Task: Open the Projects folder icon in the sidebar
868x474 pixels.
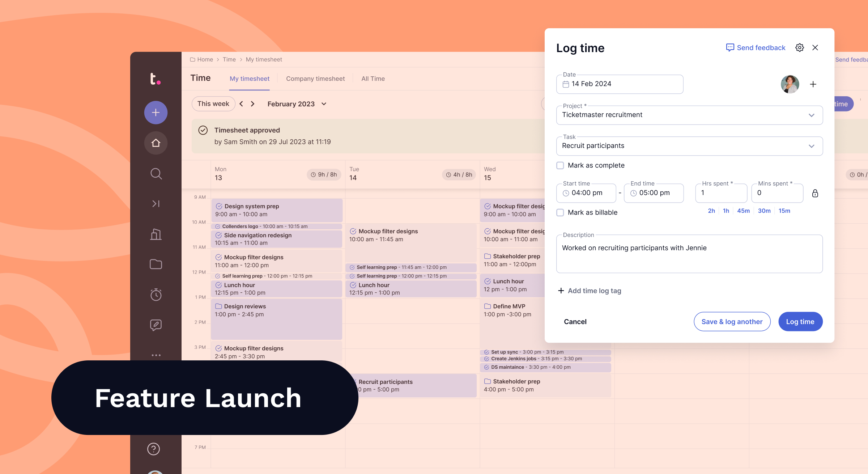Action: (x=156, y=264)
